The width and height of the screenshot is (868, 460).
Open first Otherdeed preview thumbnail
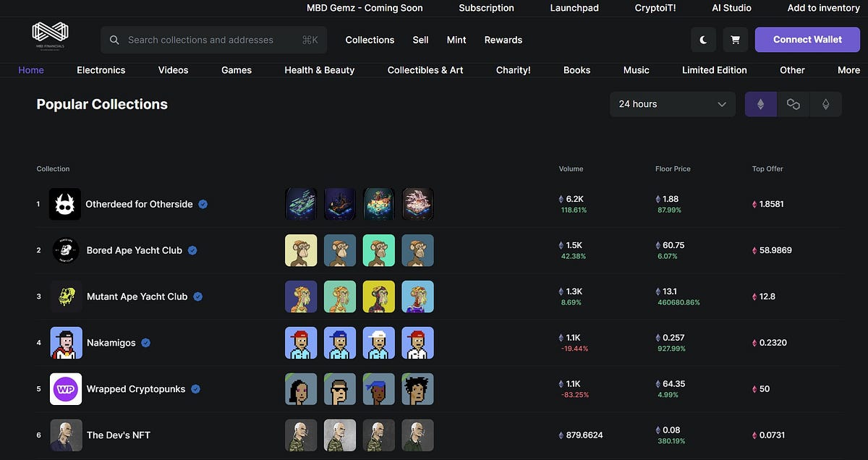coord(301,204)
